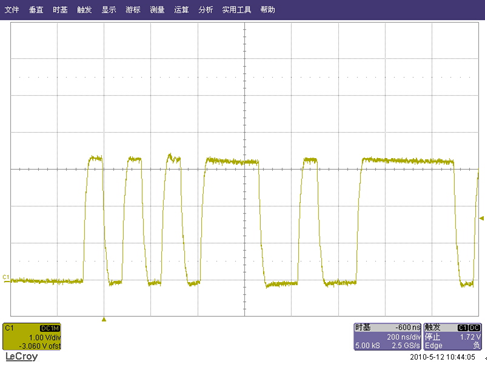This screenshot has width=487, height=367.
Task: Click the C1 ground level marker left of grid
Action: (x=6, y=278)
